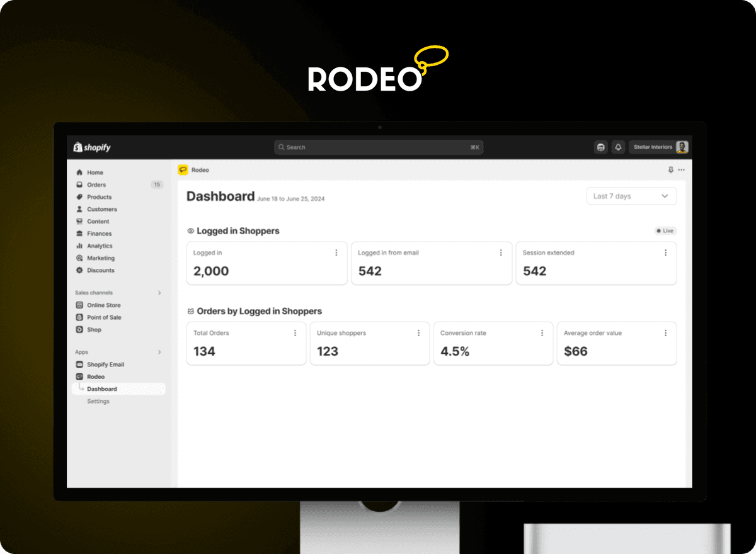The height and width of the screenshot is (554, 756).
Task: Open the notifications bell
Action: [x=618, y=147]
